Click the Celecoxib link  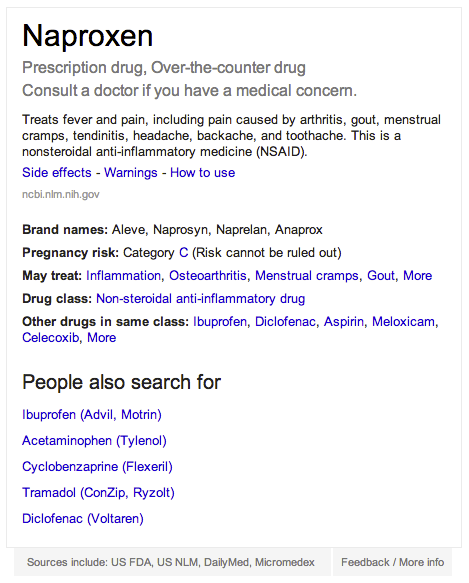tap(51, 338)
